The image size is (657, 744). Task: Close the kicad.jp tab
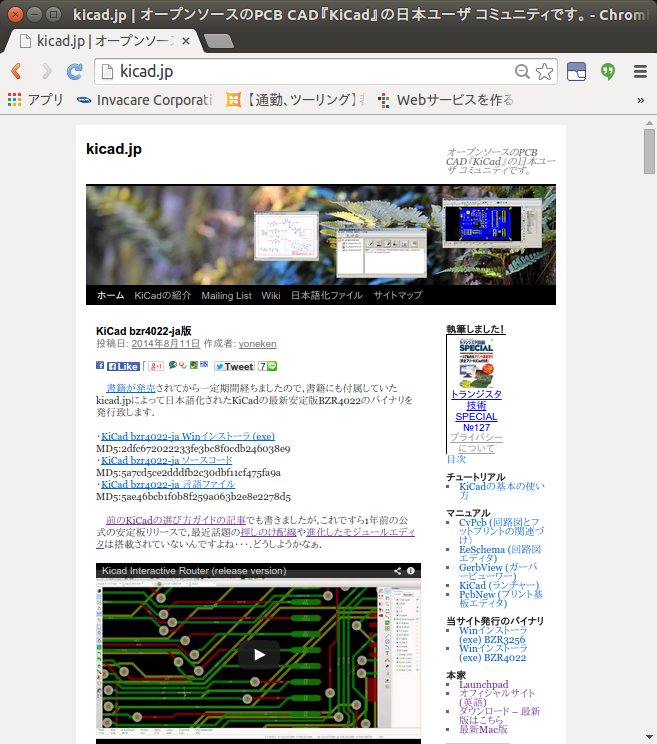pos(186,41)
